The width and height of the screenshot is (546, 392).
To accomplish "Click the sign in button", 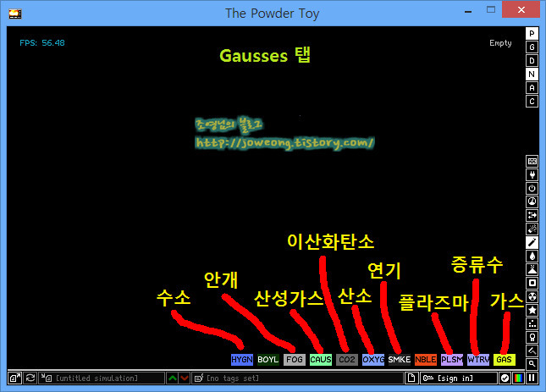I will (x=459, y=378).
